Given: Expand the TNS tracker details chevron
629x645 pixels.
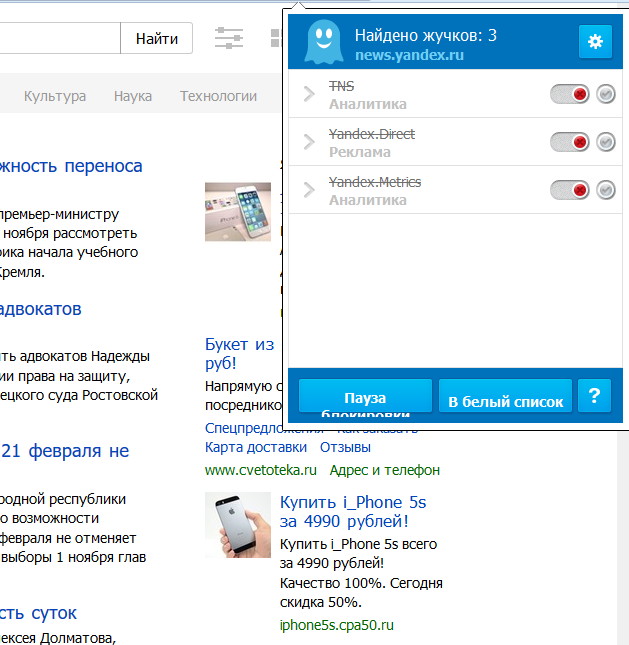Looking at the screenshot, I should point(309,94).
